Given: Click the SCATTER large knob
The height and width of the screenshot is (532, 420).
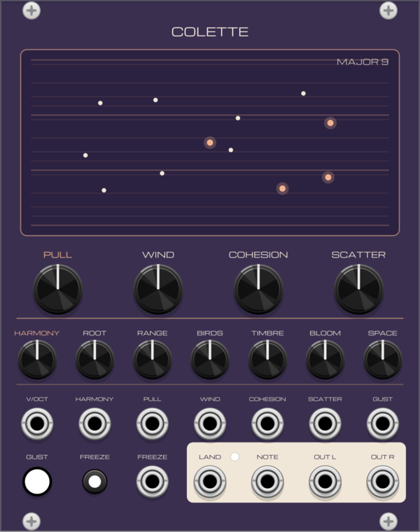Looking at the screenshot, I should pos(358,289).
